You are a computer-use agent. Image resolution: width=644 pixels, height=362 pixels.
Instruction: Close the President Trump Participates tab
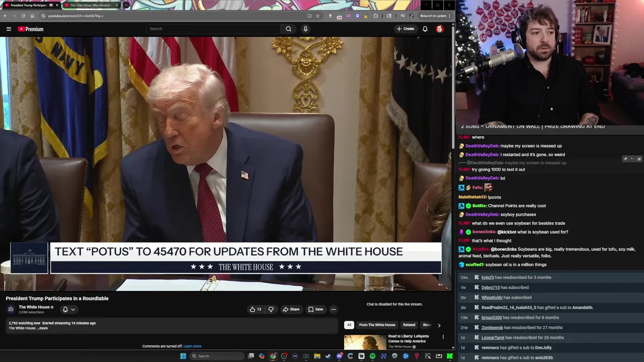[57, 5]
